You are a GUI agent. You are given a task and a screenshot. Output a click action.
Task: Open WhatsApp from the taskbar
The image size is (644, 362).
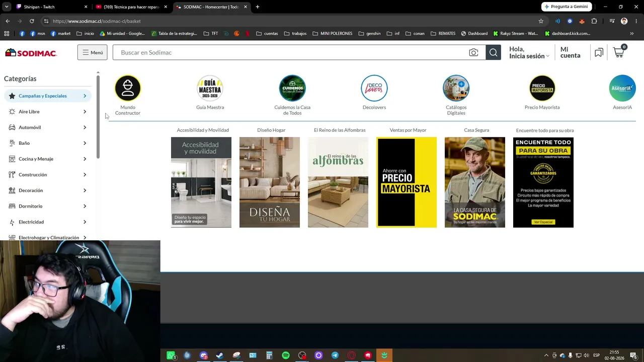point(171,355)
